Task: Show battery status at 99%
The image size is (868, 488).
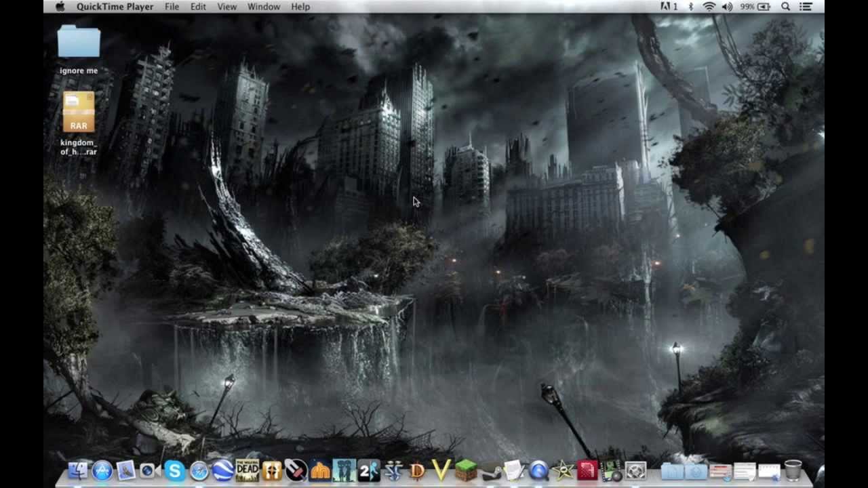Action: [755, 7]
